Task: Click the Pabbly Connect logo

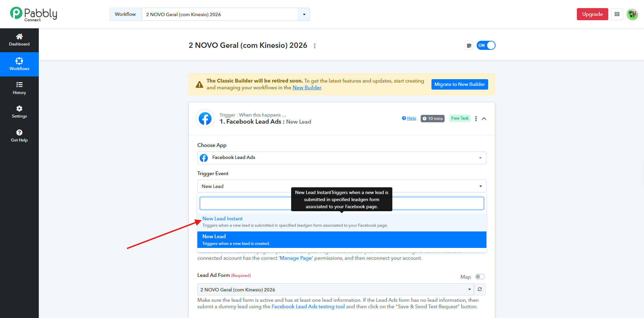Action: [x=33, y=14]
